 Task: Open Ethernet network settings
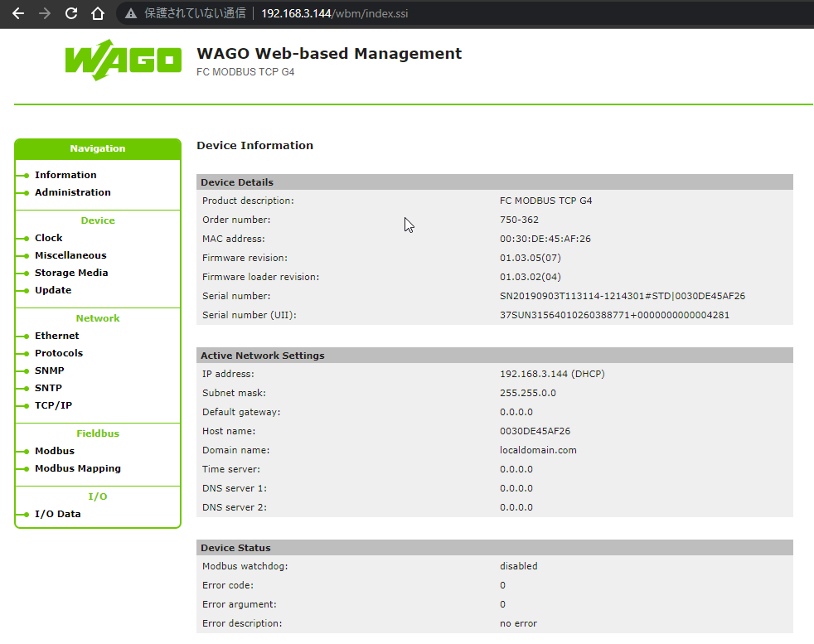pyautogui.click(x=56, y=336)
